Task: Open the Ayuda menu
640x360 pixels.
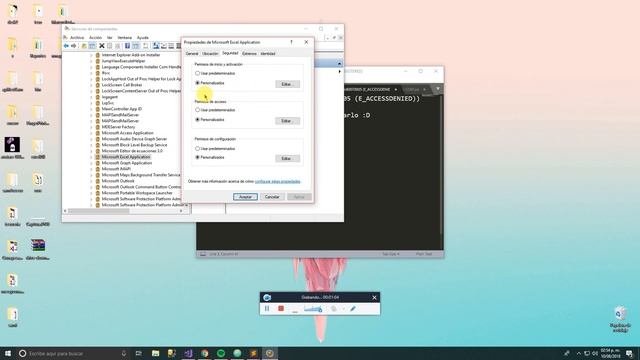Action: point(142,38)
